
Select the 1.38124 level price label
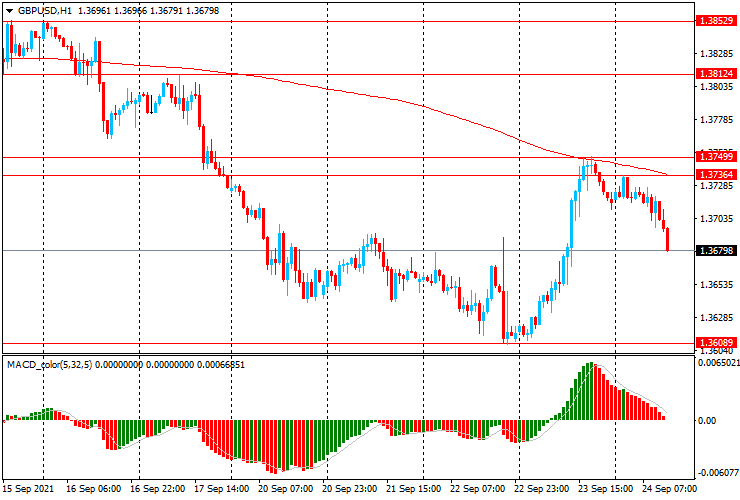[716, 74]
